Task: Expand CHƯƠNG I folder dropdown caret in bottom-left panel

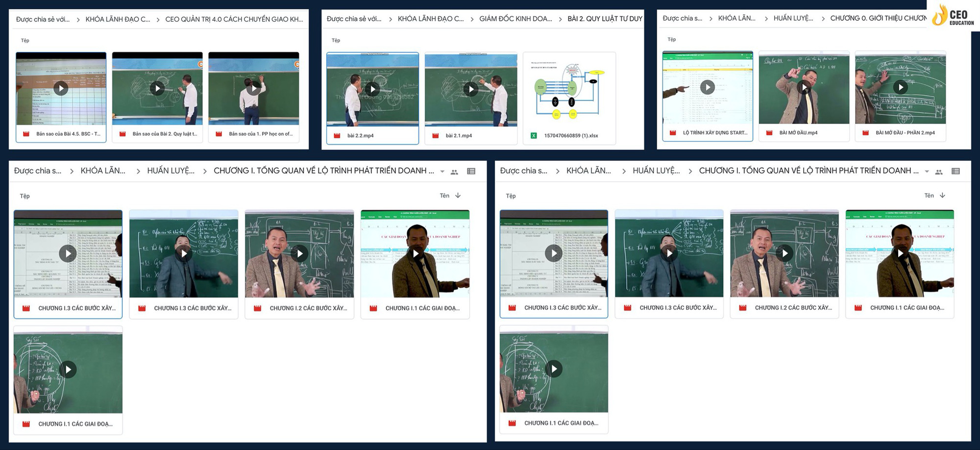Action: 442,172
